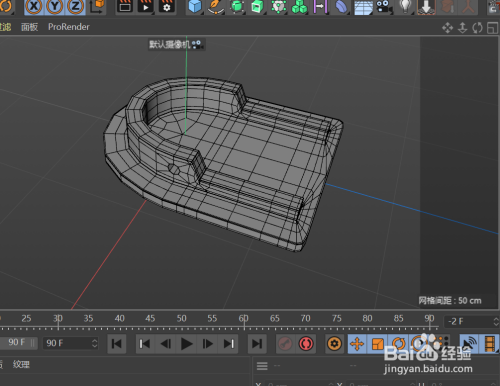
Task: Open the MoGraph cloner icon
Action: [278, 6]
